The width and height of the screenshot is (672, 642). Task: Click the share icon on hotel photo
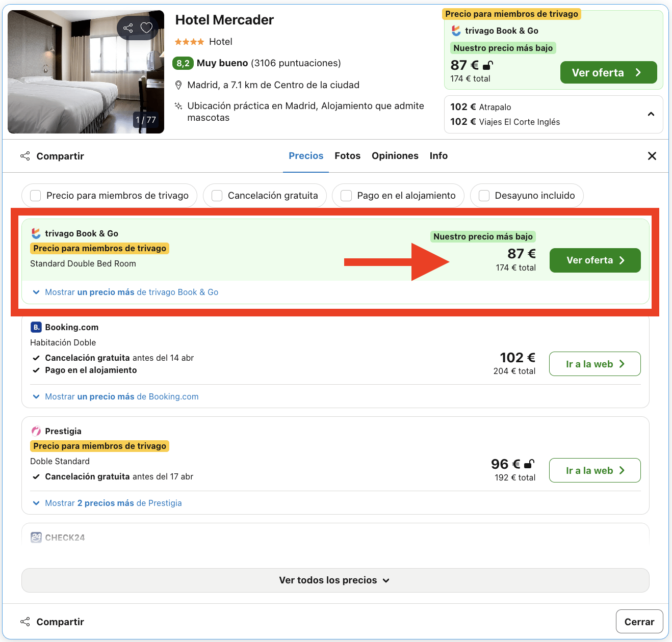tap(128, 28)
